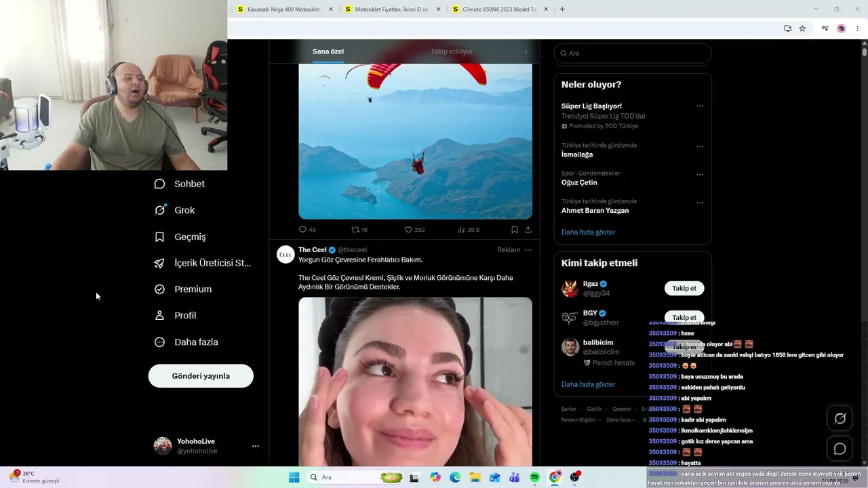Open File Explorer from the taskbar
The image size is (868, 488).
point(475,477)
